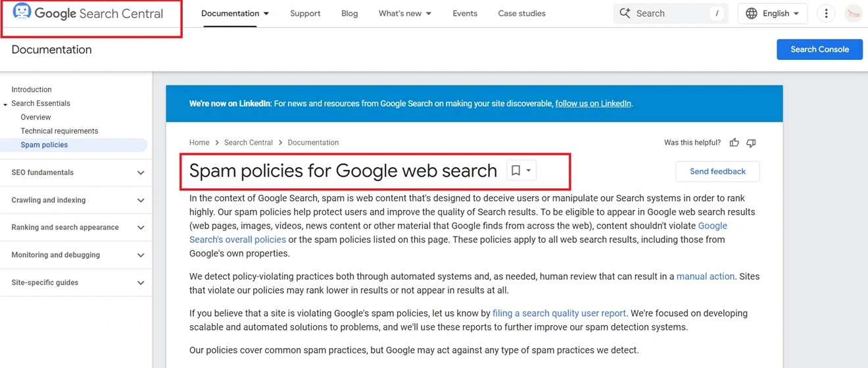Viewport: 868px width, 368px height.
Task: Click the thumbs down not helpful icon
Action: pyautogui.click(x=751, y=143)
